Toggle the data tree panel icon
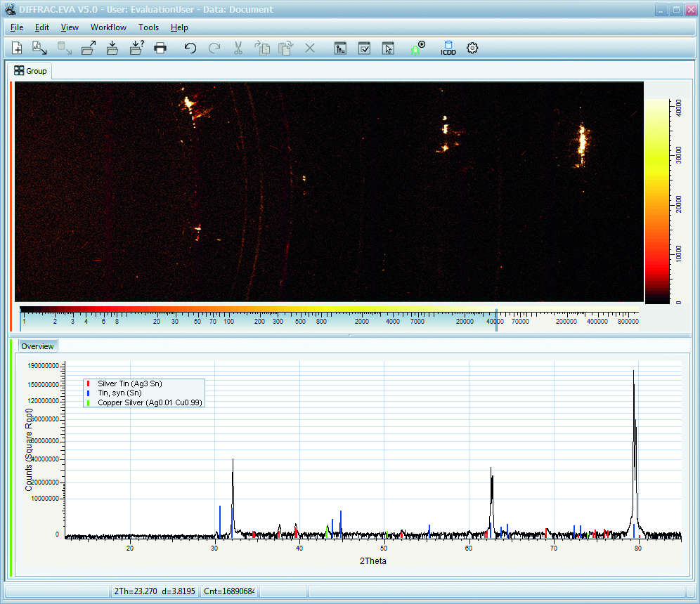This screenshot has height=604, width=700. [340, 48]
